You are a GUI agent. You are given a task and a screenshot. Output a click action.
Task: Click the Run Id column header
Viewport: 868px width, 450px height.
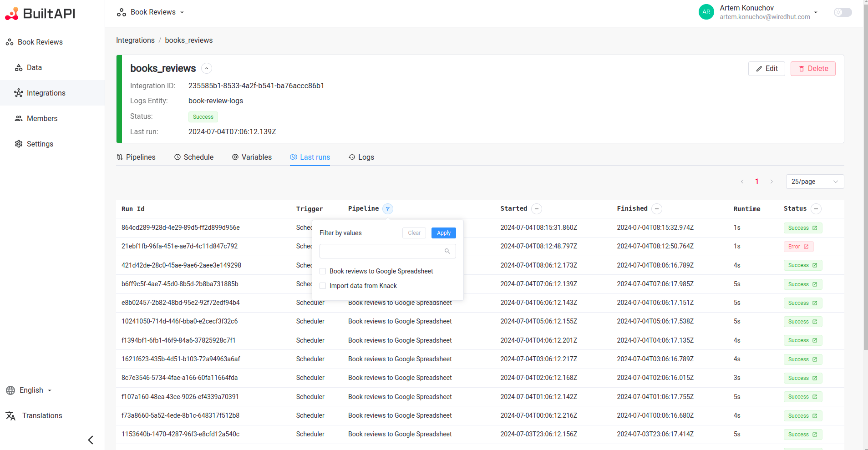point(133,209)
